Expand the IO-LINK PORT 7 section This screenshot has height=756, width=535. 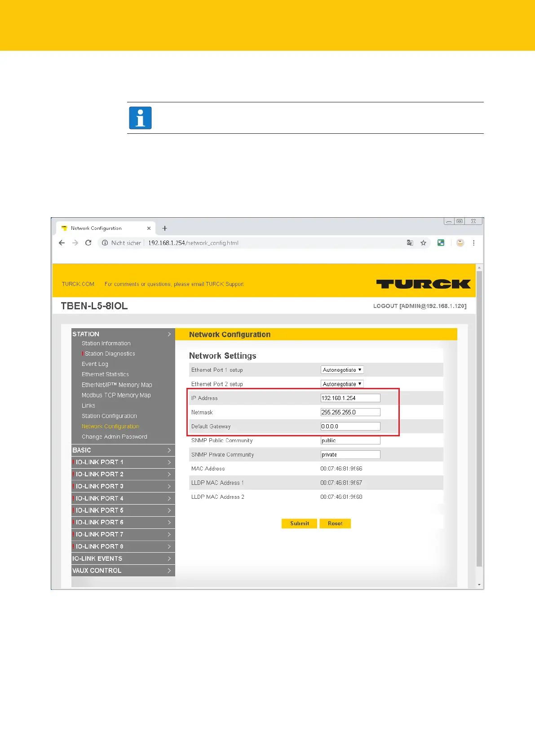point(123,535)
